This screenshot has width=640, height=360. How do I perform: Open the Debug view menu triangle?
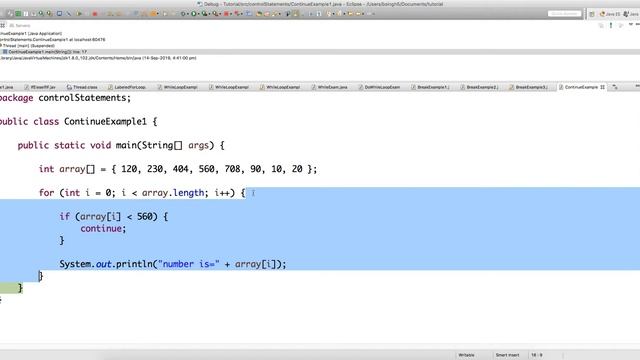point(631,24)
